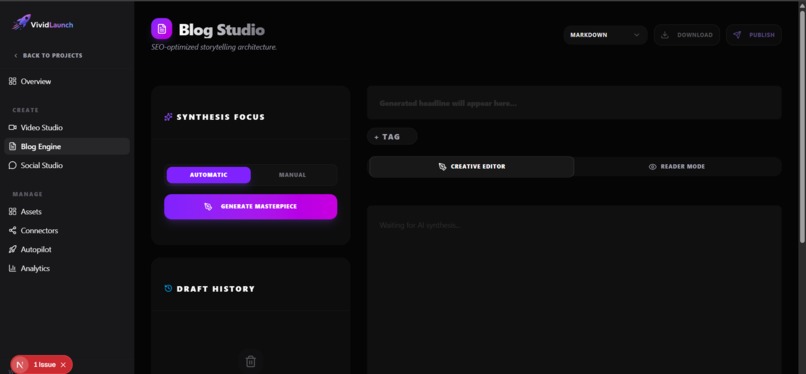Switch synthesis mode to Manual
This screenshot has width=806, height=374.
click(292, 175)
